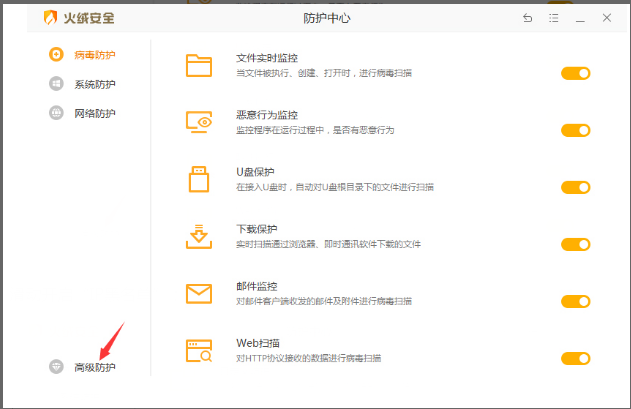
Task: Click the 火绒安全 flame logo
Action: pyautogui.click(x=50, y=18)
